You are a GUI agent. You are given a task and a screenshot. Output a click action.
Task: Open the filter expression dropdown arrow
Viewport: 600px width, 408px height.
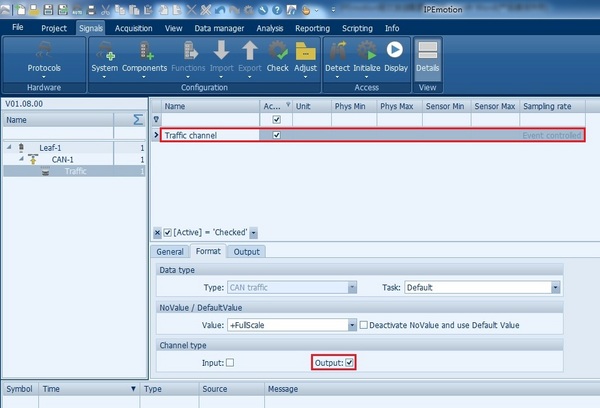[x=253, y=233]
